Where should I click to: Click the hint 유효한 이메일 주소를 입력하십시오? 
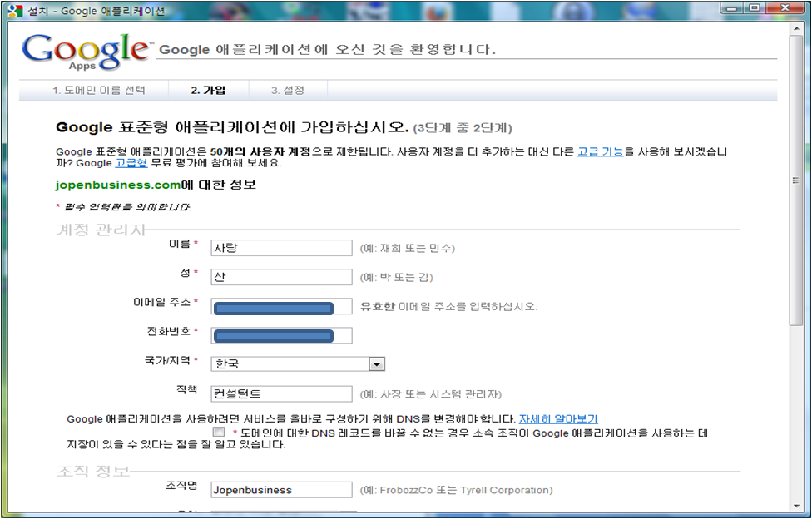(x=449, y=306)
